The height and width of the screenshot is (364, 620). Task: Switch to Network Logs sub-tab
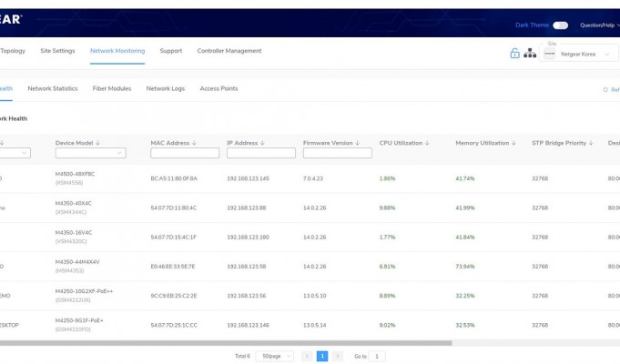pyautogui.click(x=166, y=88)
